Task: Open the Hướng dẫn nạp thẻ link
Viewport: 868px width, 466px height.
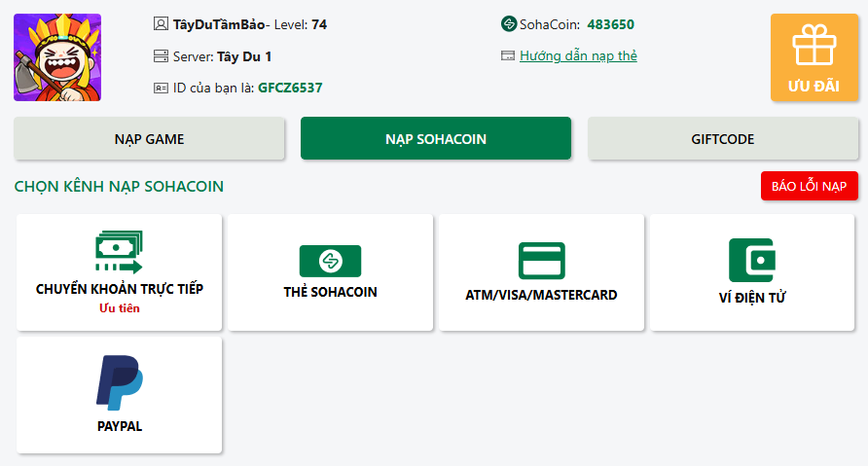Action: pos(578,55)
